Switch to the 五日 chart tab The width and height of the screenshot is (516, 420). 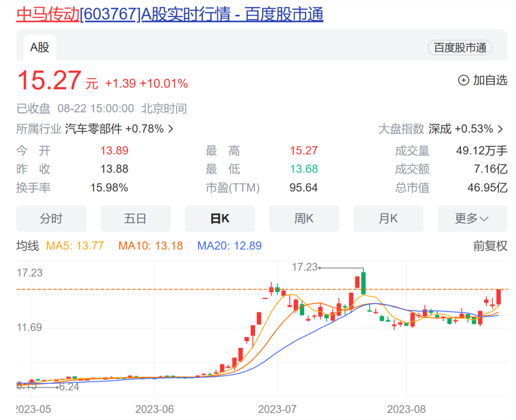click(x=136, y=218)
